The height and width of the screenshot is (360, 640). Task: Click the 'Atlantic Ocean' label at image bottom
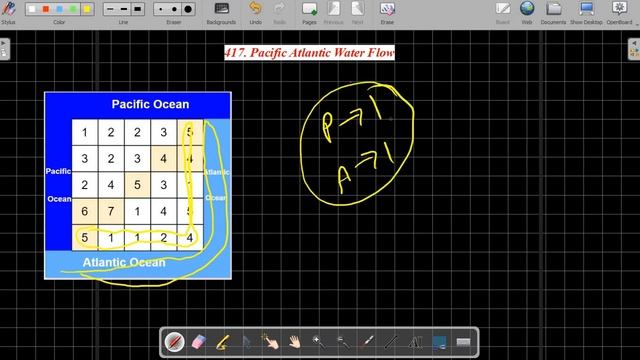coord(124,262)
